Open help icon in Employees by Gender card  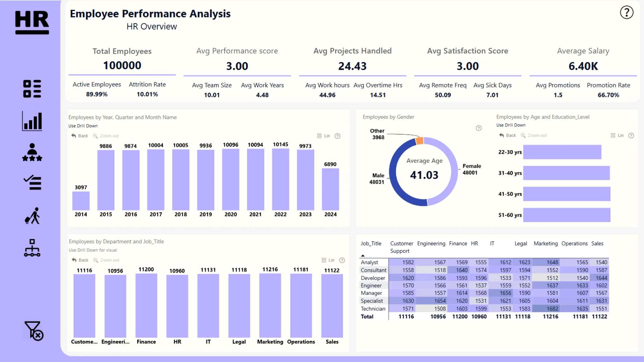479,128
